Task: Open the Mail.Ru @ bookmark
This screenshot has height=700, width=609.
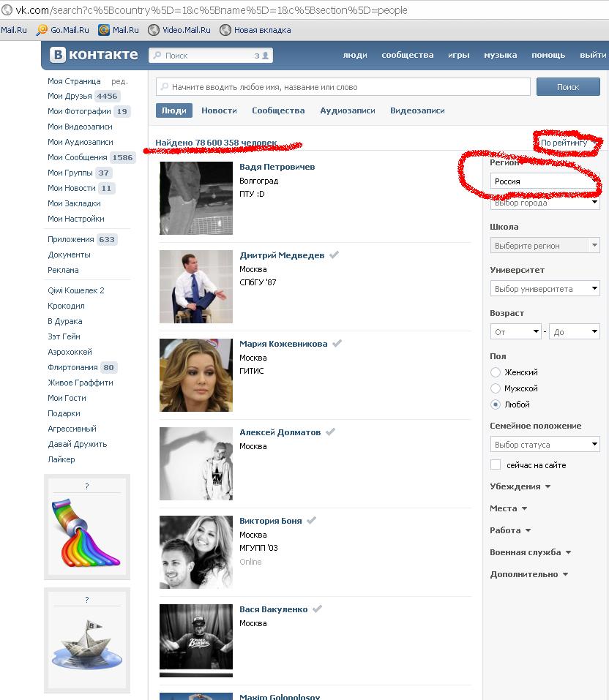Action: 119,30
